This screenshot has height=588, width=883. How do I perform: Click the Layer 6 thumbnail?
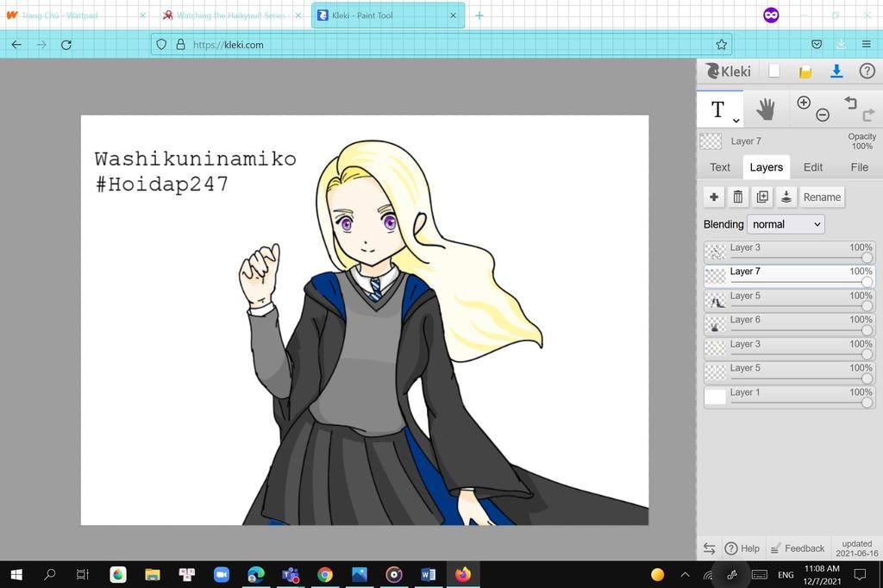pyautogui.click(x=716, y=325)
